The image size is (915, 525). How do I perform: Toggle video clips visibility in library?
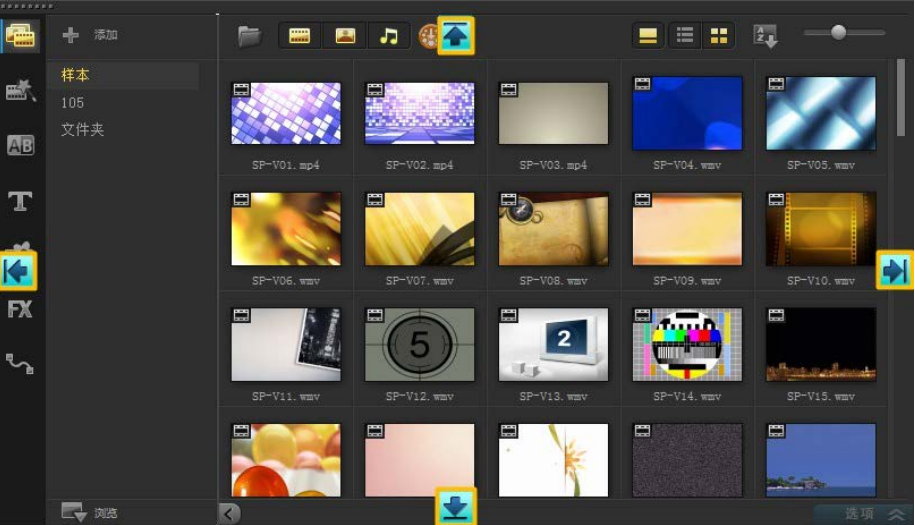point(299,37)
